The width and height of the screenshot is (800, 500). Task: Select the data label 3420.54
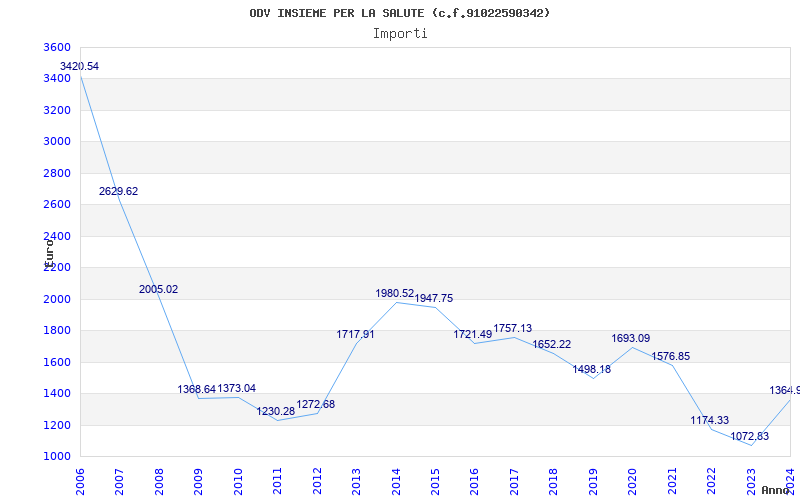(x=79, y=66)
